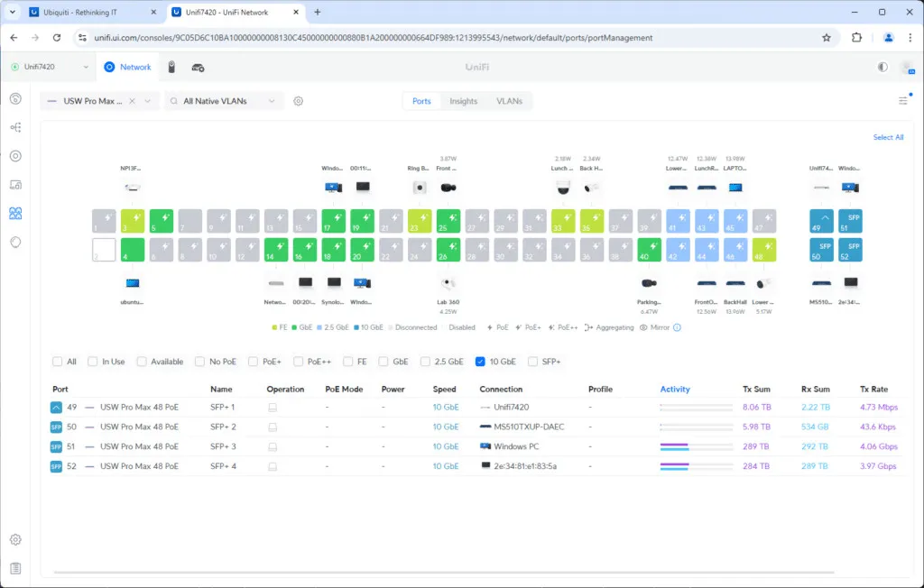This screenshot has height=588, width=924.
Task: Switch to the Insights tab
Action: 463,101
